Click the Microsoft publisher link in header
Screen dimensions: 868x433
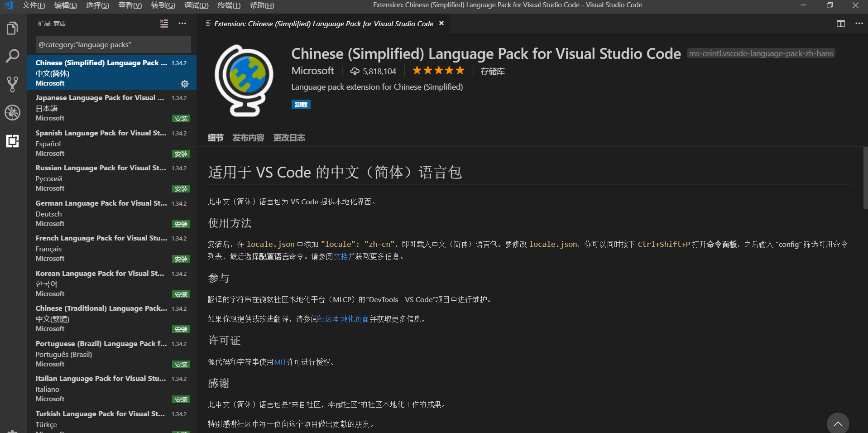[312, 71]
